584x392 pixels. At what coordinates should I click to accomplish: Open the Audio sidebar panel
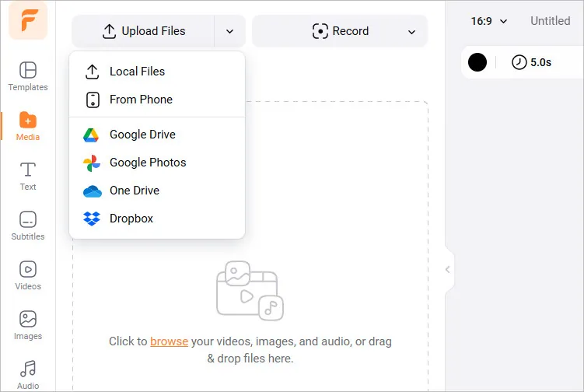pos(28,375)
